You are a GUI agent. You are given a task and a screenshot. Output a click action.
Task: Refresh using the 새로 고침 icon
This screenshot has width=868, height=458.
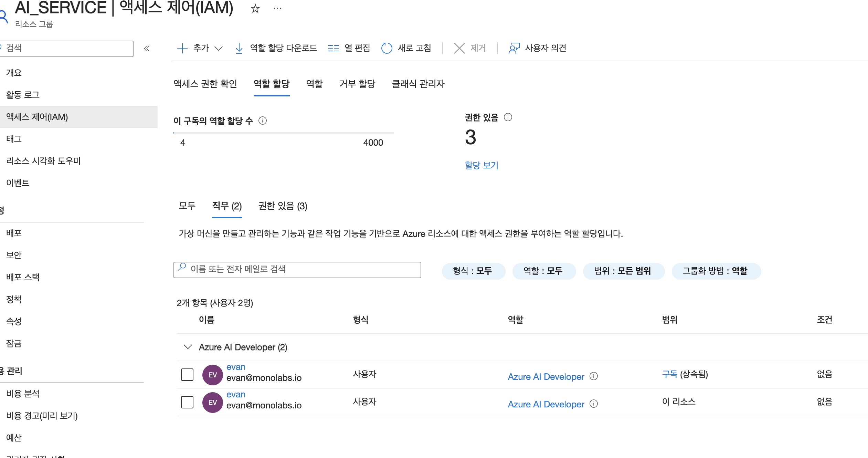[x=387, y=48]
